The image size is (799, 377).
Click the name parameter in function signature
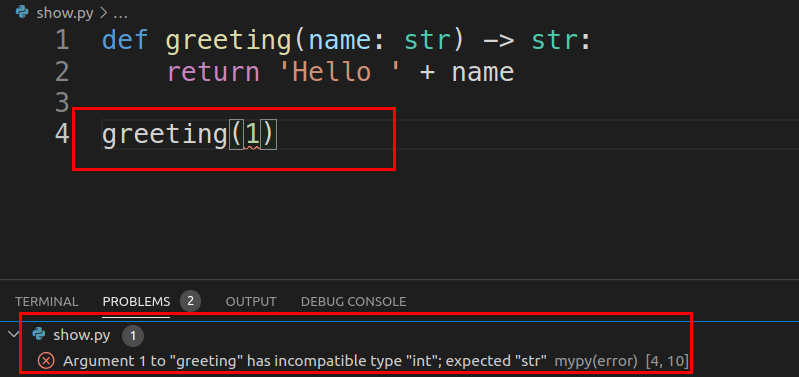pos(340,41)
